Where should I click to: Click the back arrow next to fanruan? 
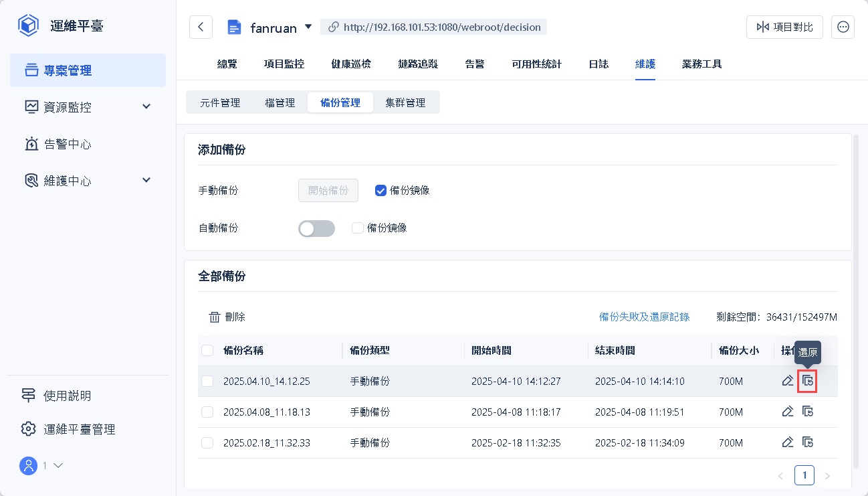tap(201, 27)
